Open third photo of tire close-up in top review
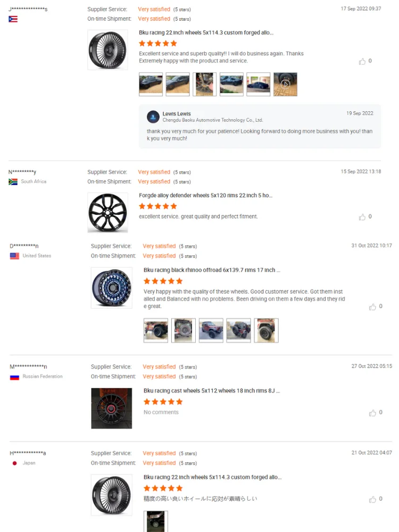Image resolution: width=399 pixels, height=532 pixels. [205, 84]
